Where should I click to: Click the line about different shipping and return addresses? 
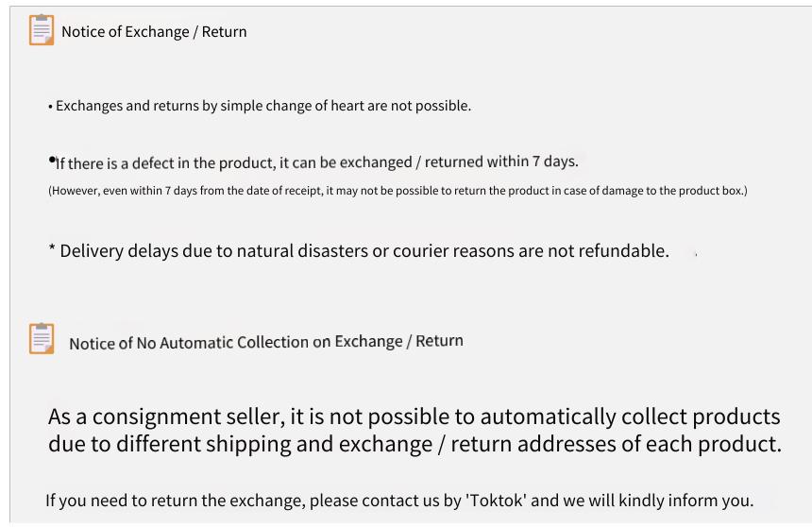[x=414, y=444]
